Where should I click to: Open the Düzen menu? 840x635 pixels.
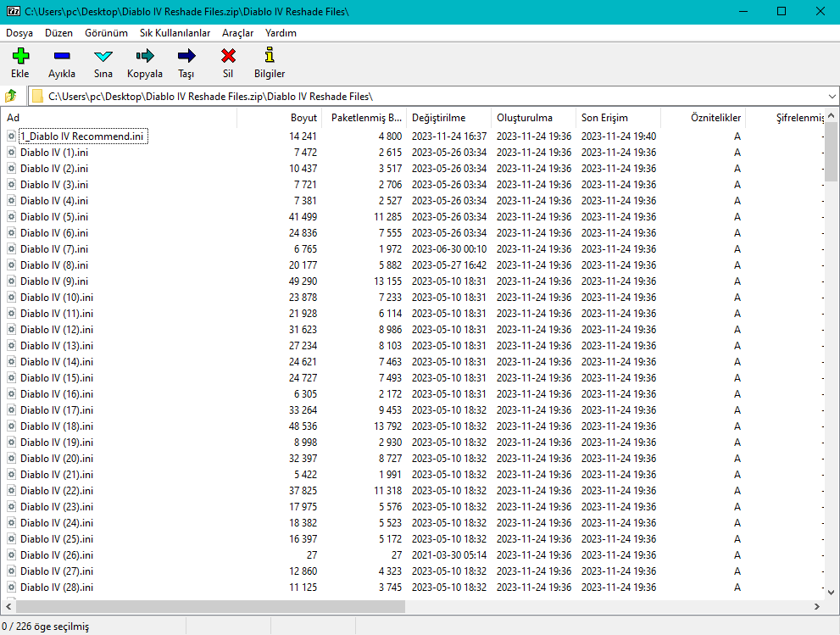point(59,33)
